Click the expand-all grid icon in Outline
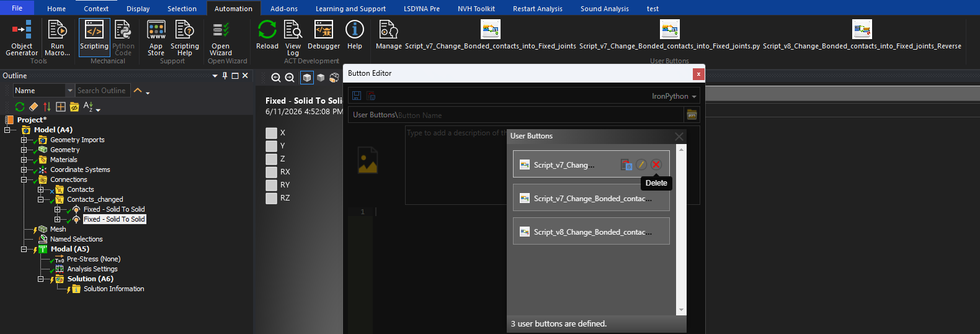This screenshot has width=980, height=334. pyautogui.click(x=61, y=107)
